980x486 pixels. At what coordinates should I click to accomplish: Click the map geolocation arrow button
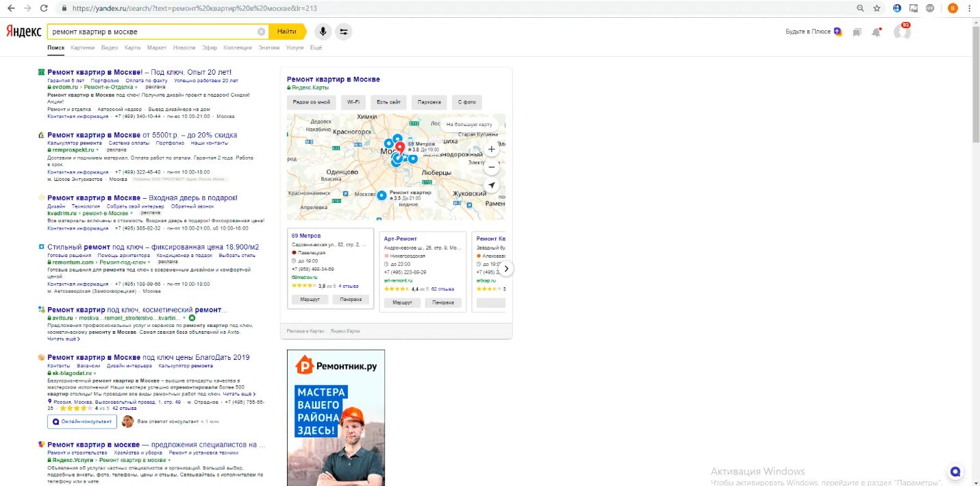tap(491, 186)
